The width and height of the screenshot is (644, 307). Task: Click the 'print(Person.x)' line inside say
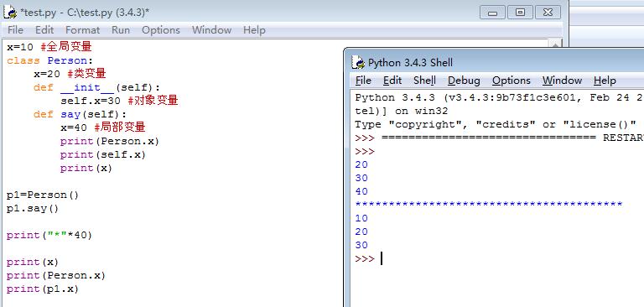109,142
